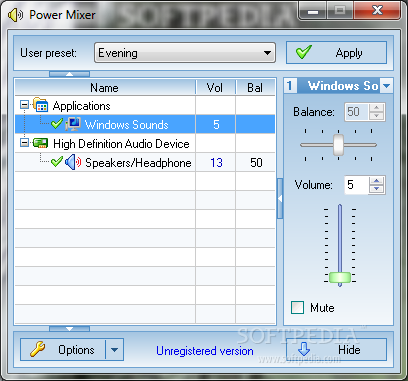Sort by the Bal column header

255,88
